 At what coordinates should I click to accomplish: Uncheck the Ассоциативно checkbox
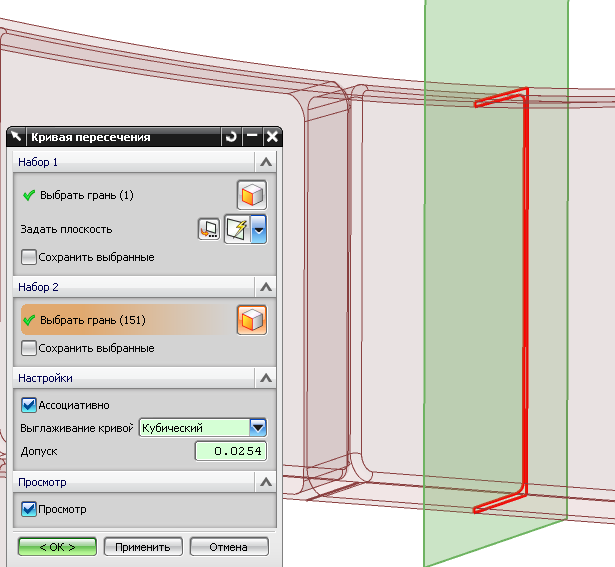(29, 405)
